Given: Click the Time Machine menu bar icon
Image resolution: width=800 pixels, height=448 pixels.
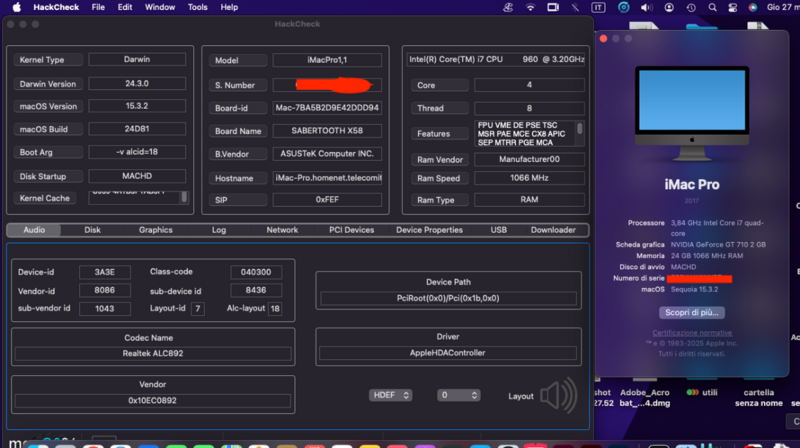Looking at the screenshot, I should (x=691, y=7).
